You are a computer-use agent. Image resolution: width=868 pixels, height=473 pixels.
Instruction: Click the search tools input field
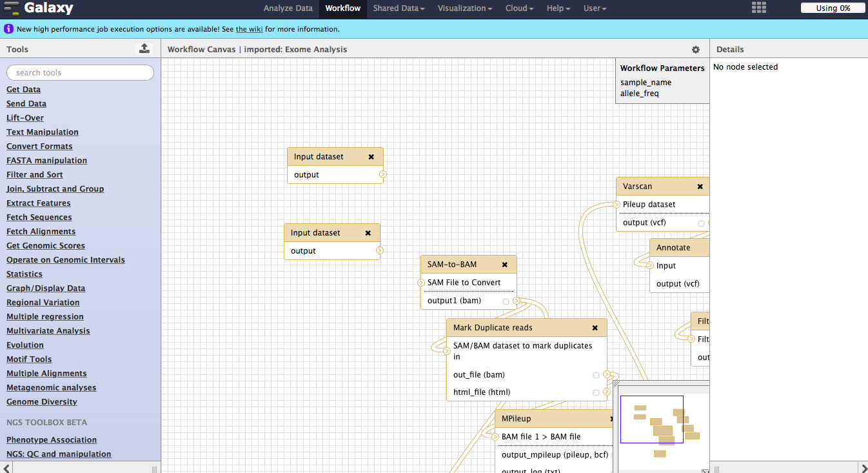click(81, 73)
